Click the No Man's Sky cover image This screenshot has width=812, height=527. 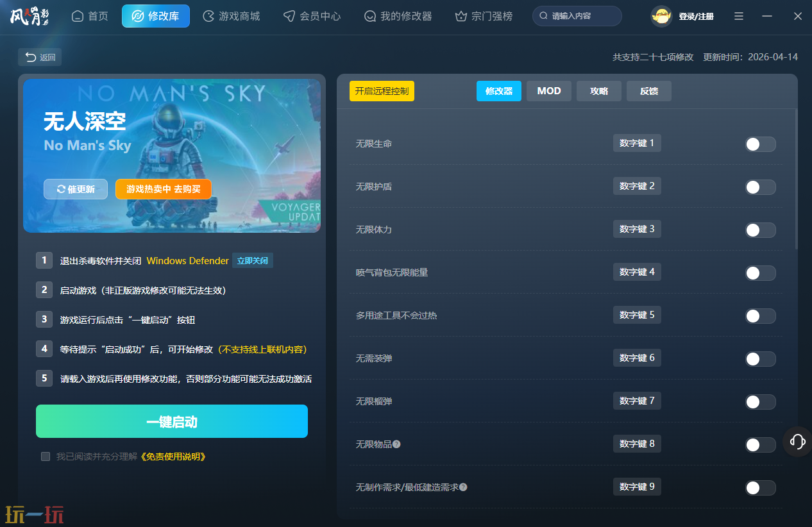tap(172, 156)
